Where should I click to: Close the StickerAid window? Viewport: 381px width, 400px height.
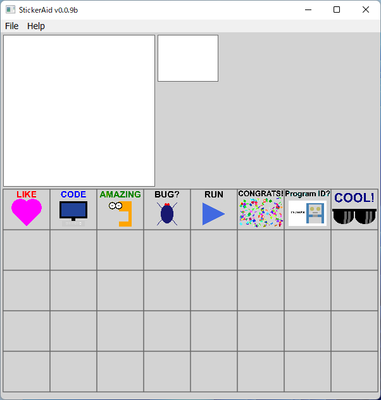(366, 10)
